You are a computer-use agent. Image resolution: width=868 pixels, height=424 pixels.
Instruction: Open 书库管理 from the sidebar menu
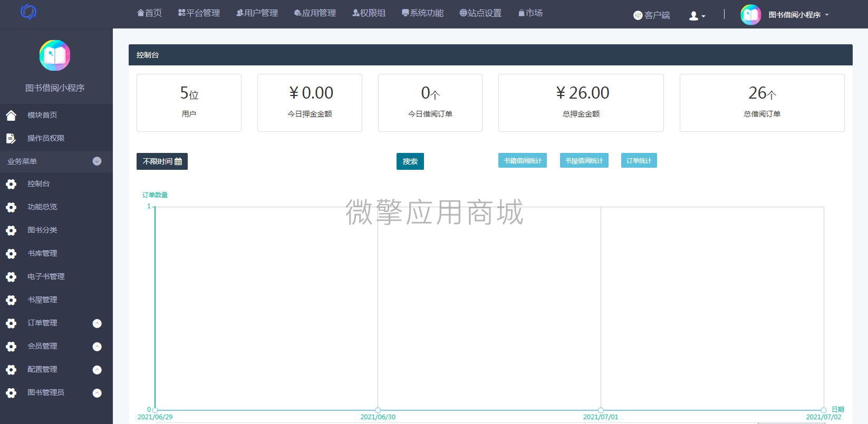click(x=42, y=253)
